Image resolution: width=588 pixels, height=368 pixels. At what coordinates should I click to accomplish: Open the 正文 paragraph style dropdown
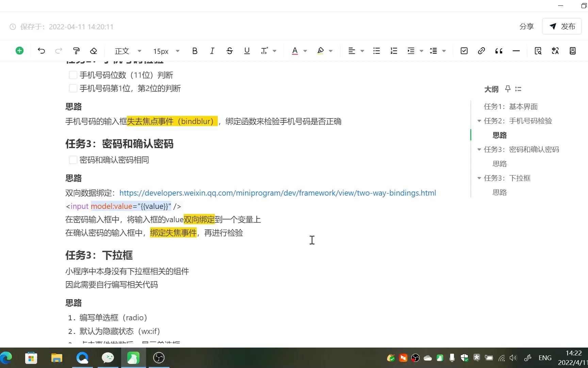(x=128, y=50)
